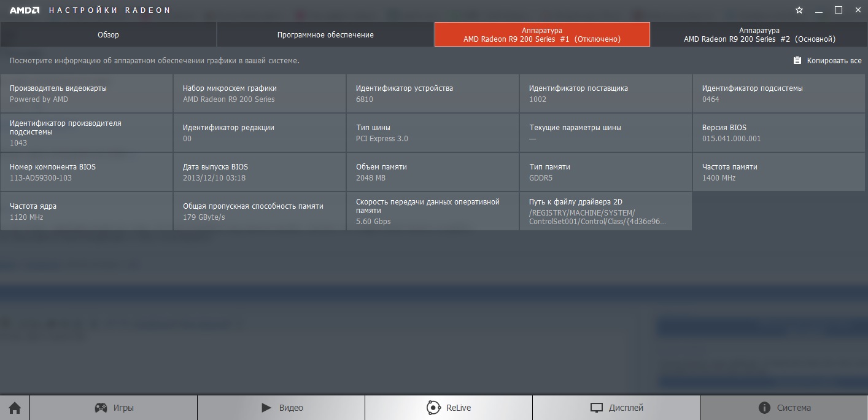868x420 pixels.
Task: Click core clock value 1120 MHz
Action: pyautogui.click(x=26, y=217)
